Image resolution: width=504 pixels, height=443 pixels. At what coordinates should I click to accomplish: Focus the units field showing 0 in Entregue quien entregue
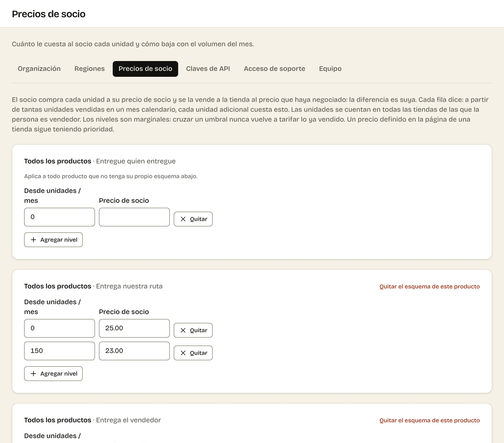(x=59, y=217)
